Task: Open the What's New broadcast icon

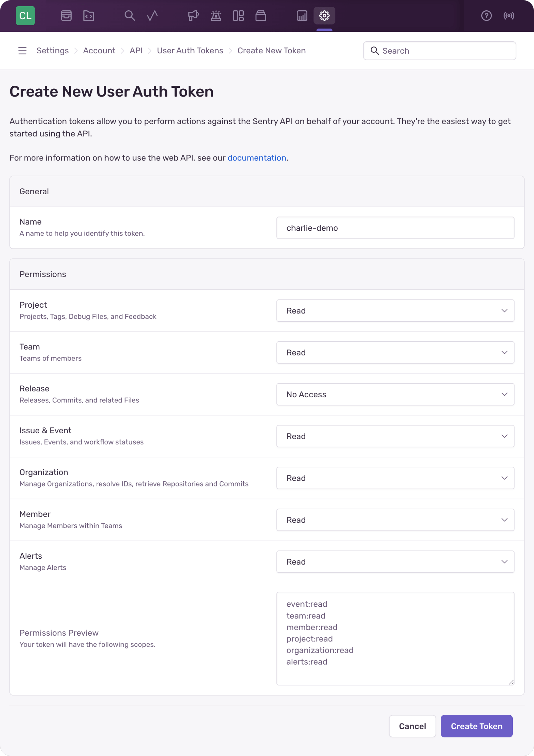Action: (x=509, y=15)
